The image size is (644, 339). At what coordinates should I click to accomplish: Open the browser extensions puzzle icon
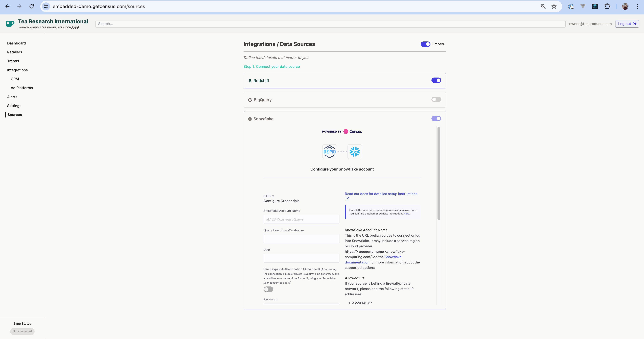tap(607, 7)
